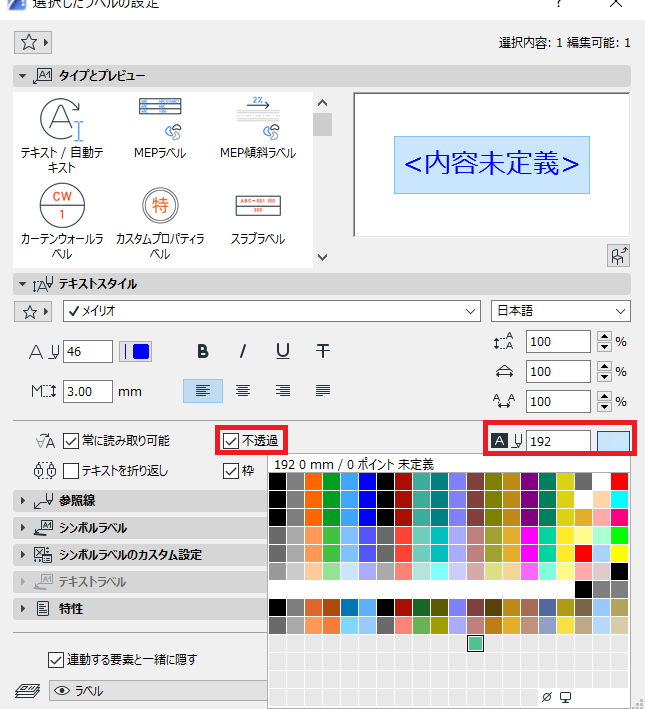
Task: Select the スラブラベル label type
Action: click(x=258, y=220)
